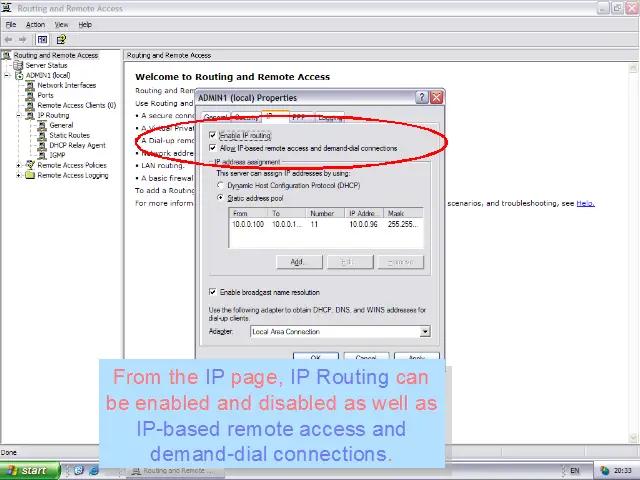Click the General node icon under IP Routing
Viewport: 640px width, 480px height.
[x=42, y=125]
